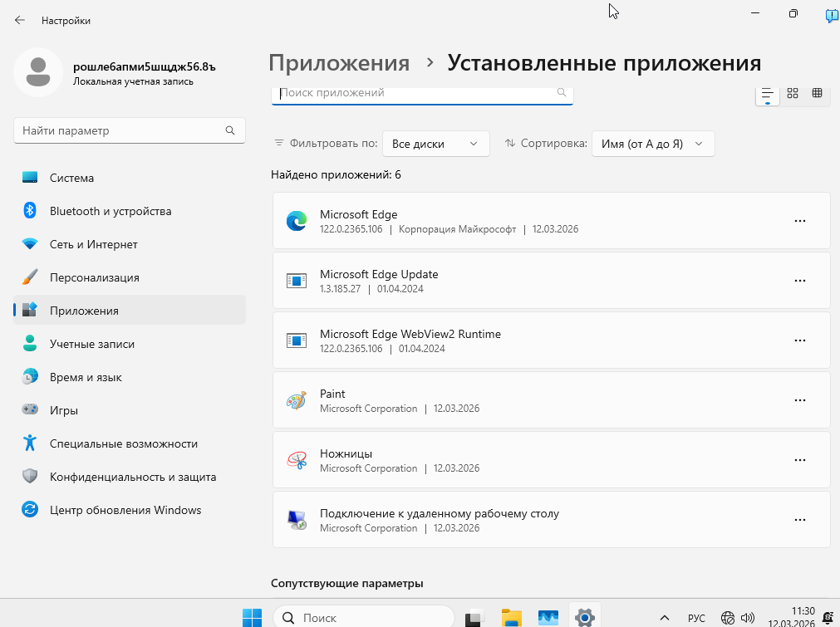Viewport: 840px width, 627px height.
Task: Click the user account avatar picture
Action: pyautogui.click(x=37, y=72)
